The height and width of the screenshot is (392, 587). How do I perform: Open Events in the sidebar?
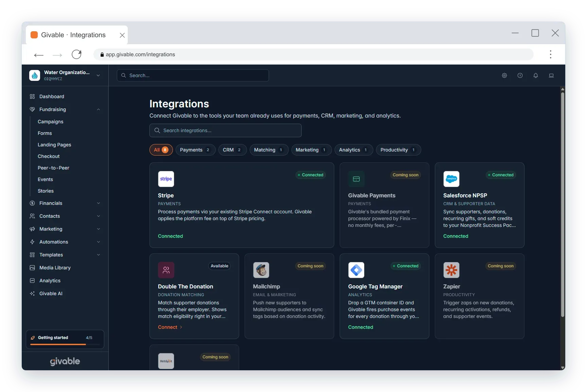(x=45, y=179)
